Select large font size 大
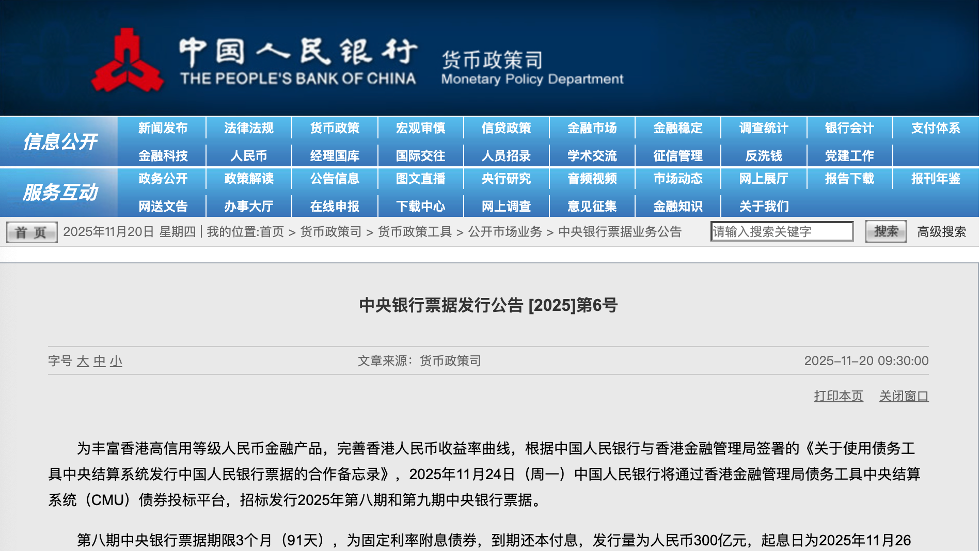This screenshot has width=980, height=551. point(83,361)
